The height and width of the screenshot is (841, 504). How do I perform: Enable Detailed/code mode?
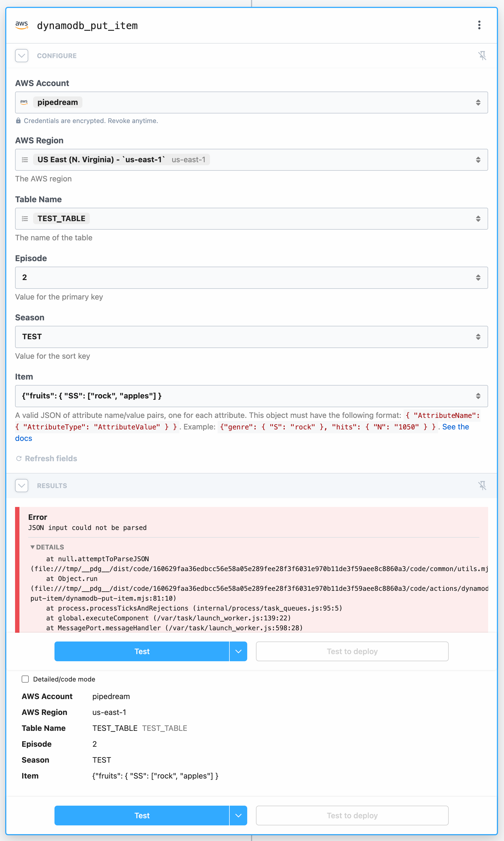click(25, 679)
